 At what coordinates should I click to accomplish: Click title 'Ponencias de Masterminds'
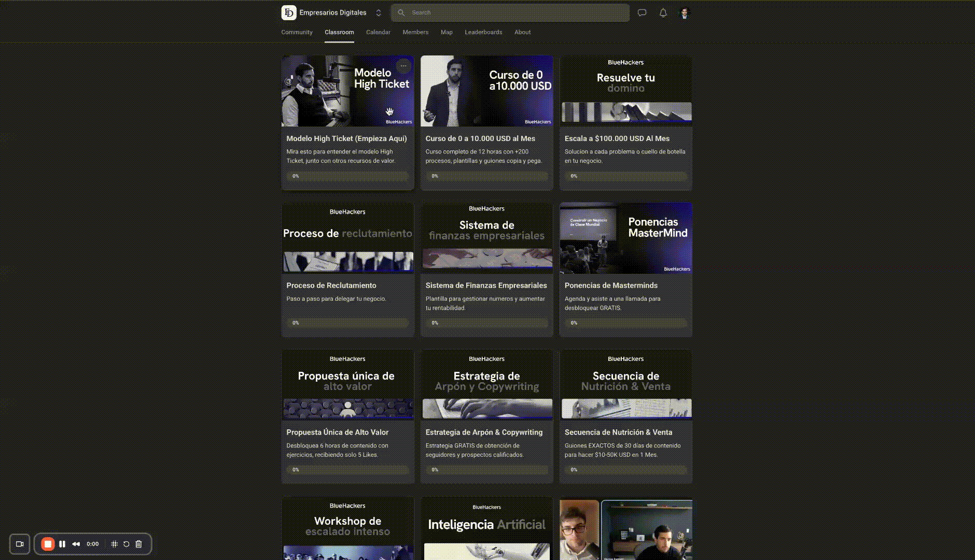point(611,285)
